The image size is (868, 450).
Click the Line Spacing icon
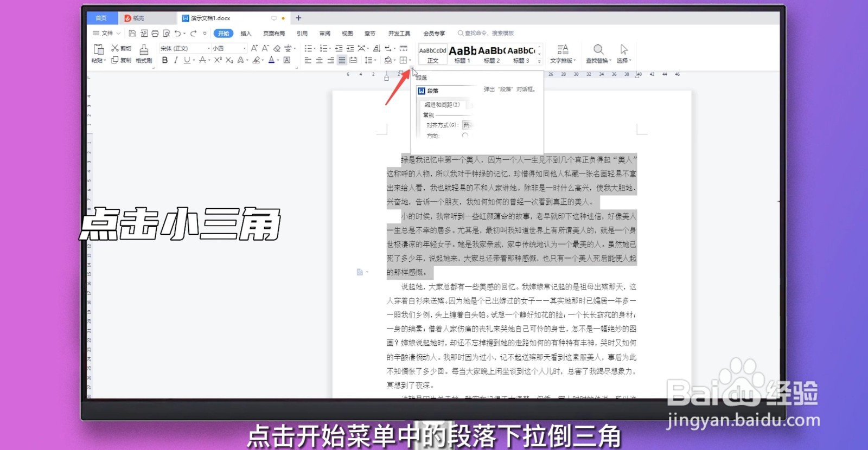pyautogui.click(x=369, y=60)
